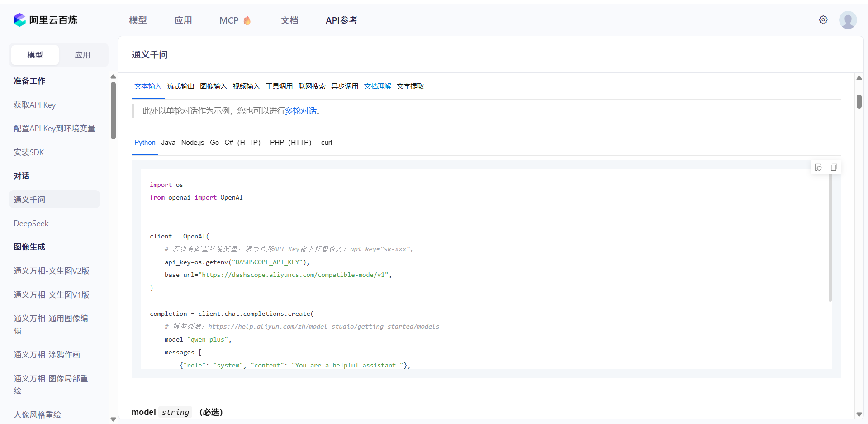Open 通义万相-文生图V1版 in sidebar
This screenshot has height=424, width=868.
pyautogui.click(x=52, y=295)
